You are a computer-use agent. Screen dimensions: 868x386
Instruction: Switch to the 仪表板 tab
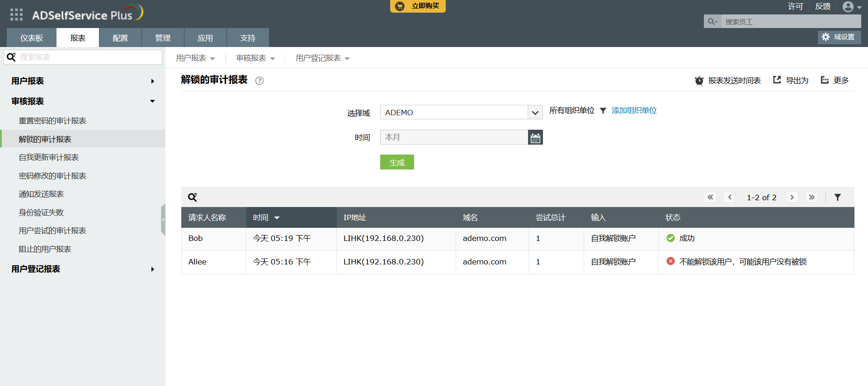32,38
